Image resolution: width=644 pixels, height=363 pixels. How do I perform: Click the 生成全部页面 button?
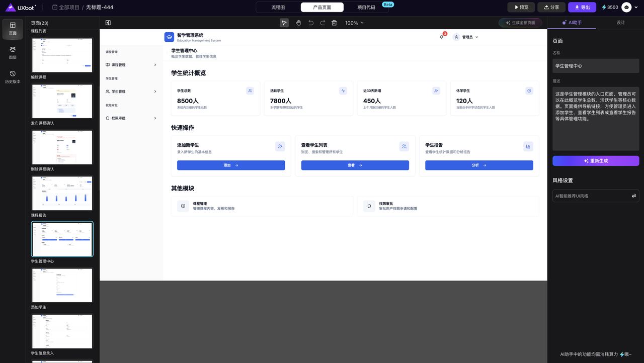(x=520, y=23)
